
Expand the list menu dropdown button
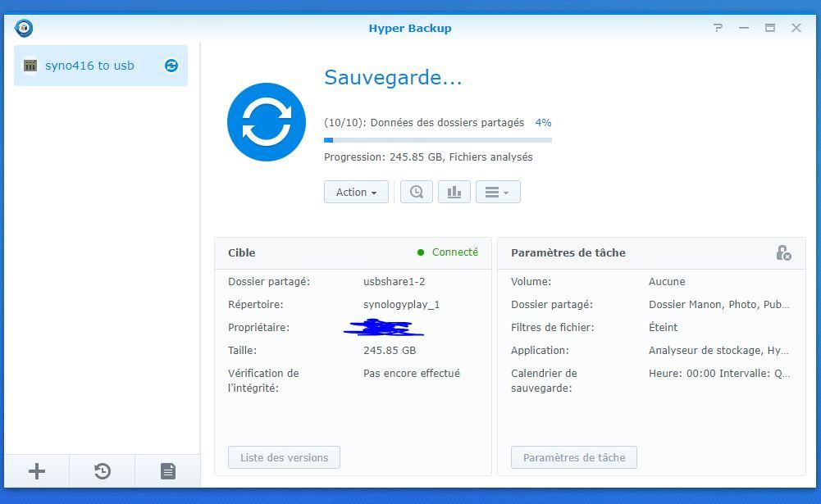[498, 192]
